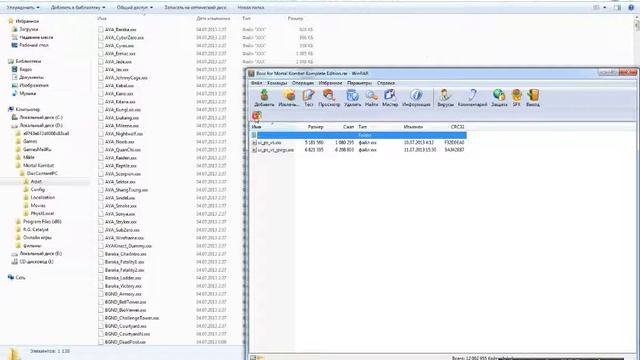Select the file AVA_QuanChi.xxx in Explorer
This screenshot has height=360, width=640.
(122, 150)
